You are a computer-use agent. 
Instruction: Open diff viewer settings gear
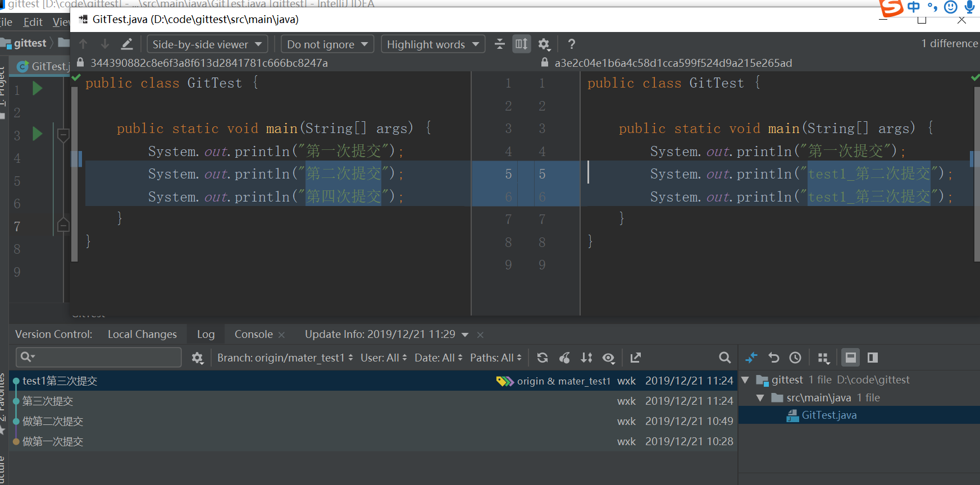544,44
